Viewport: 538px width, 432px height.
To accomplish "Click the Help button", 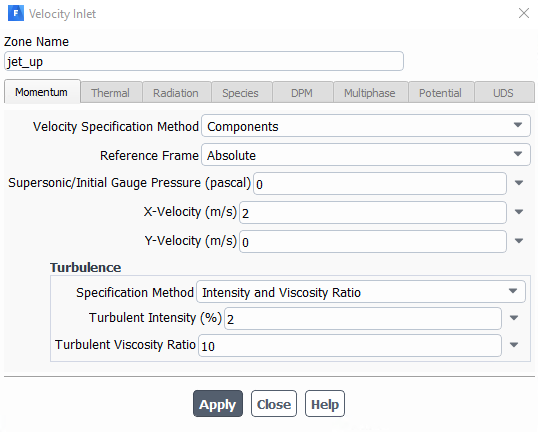I will 325,404.
